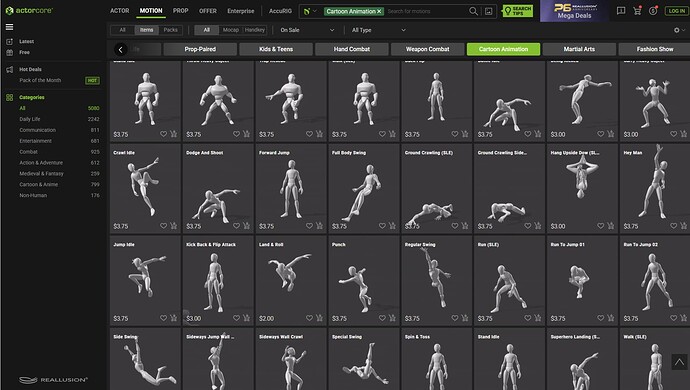Open the All Type dropdown

coord(378,30)
